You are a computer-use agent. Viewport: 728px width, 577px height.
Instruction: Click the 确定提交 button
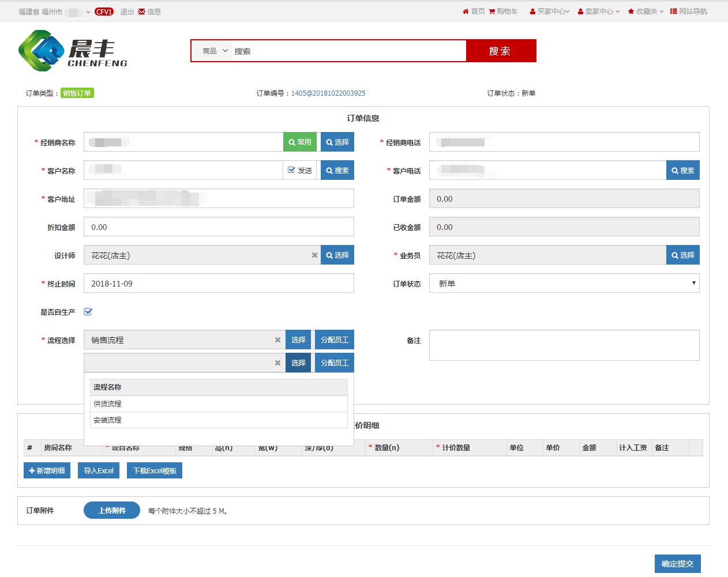coord(677,564)
